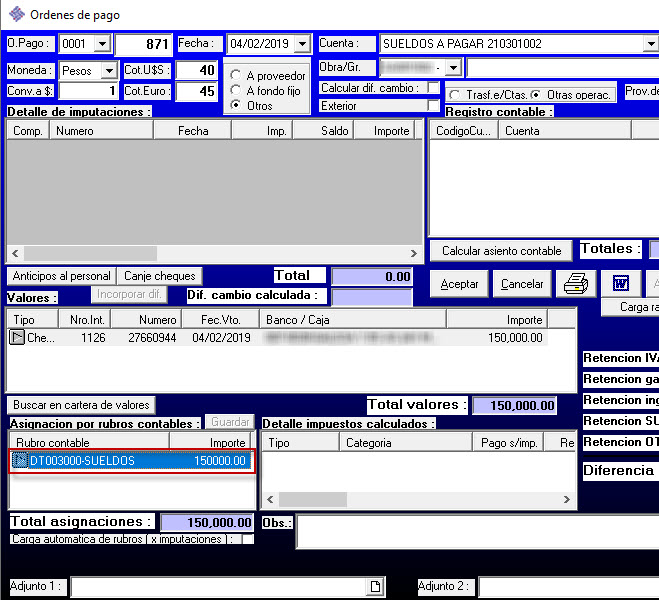This screenshot has width=659, height=600.
Task: Click the Aceptar button
Action: 459,284
